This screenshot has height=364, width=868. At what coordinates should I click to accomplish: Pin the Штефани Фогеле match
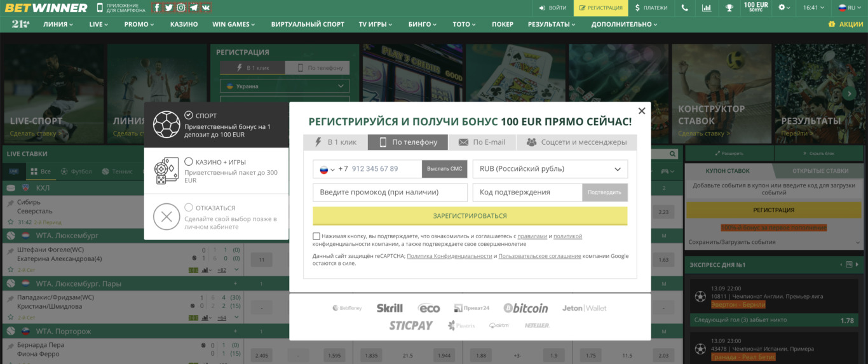coord(10,251)
